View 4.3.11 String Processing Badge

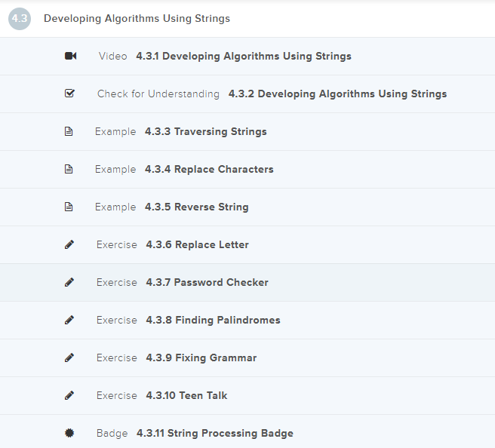tap(214, 433)
